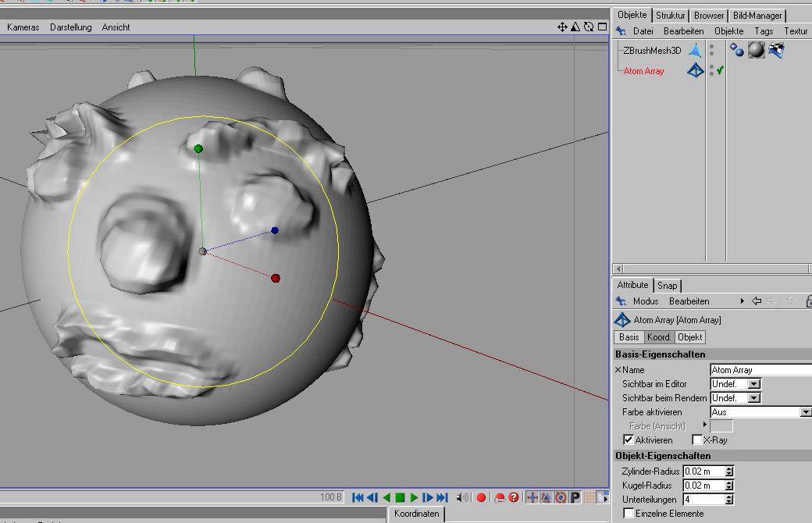Image resolution: width=812 pixels, height=523 pixels.
Task: Switch to the Struktur tab
Action: click(670, 16)
